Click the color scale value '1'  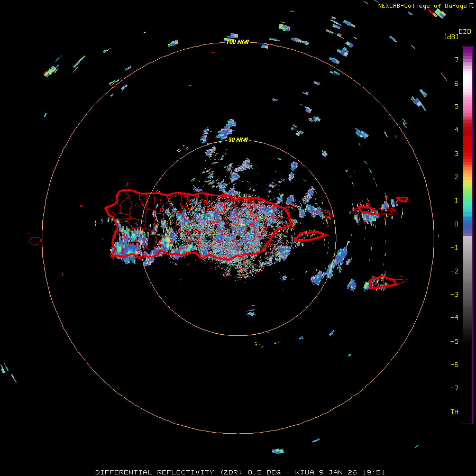coord(456,200)
